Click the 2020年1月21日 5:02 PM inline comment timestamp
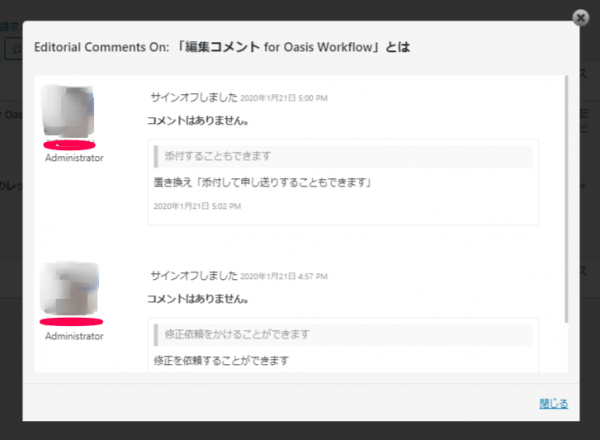Image resolution: width=600 pixels, height=440 pixels. (x=197, y=206)
